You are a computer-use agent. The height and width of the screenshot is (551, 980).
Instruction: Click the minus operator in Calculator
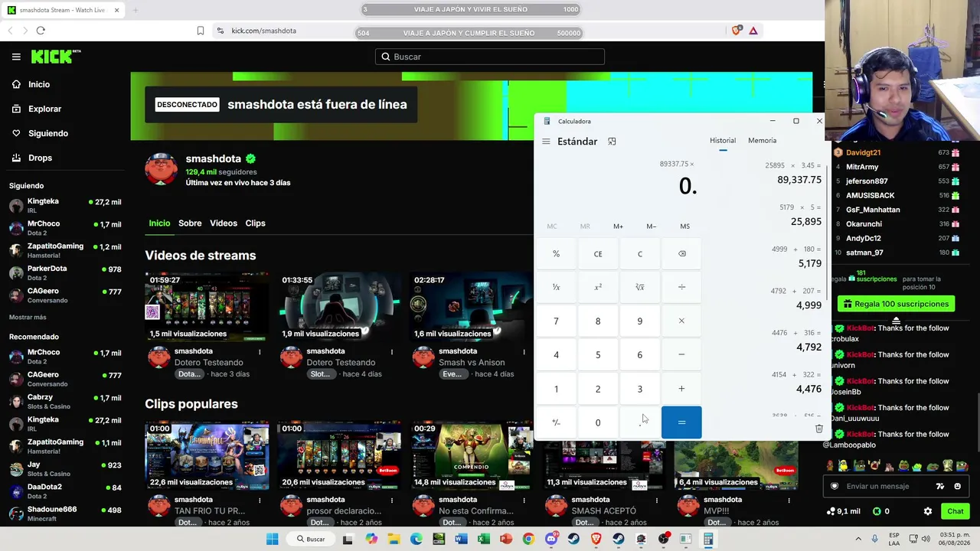click(x=681, y=354)
